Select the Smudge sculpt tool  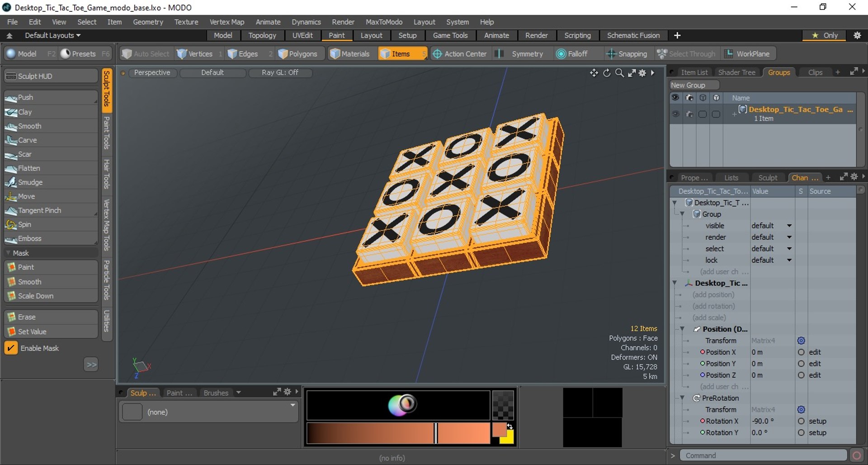pos(51,182)
